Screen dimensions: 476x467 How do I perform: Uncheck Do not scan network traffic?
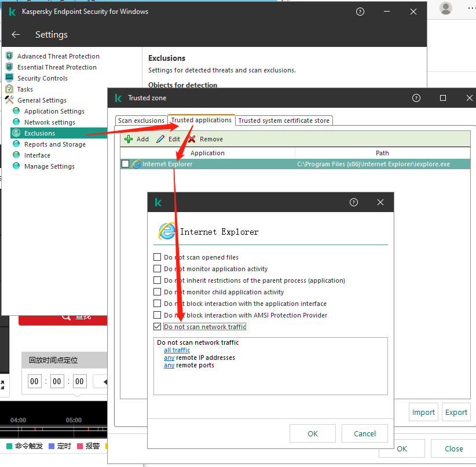pos(158,327)
